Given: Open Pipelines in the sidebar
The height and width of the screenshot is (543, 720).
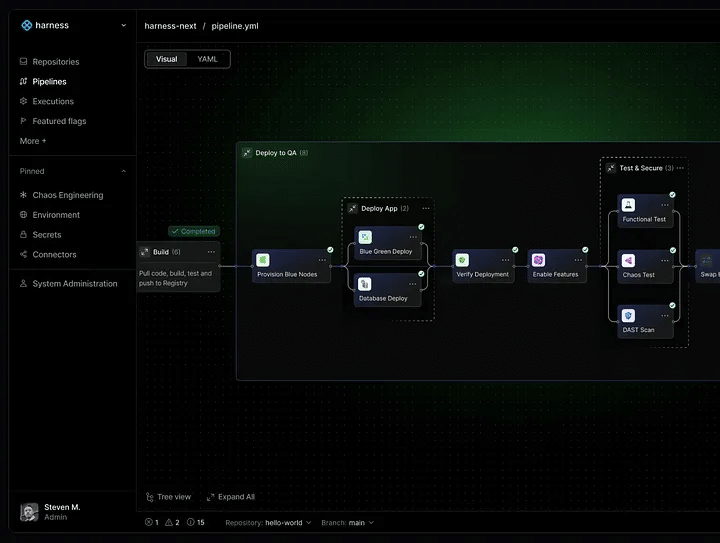Looking at the screenshot, I should [49, 82].
